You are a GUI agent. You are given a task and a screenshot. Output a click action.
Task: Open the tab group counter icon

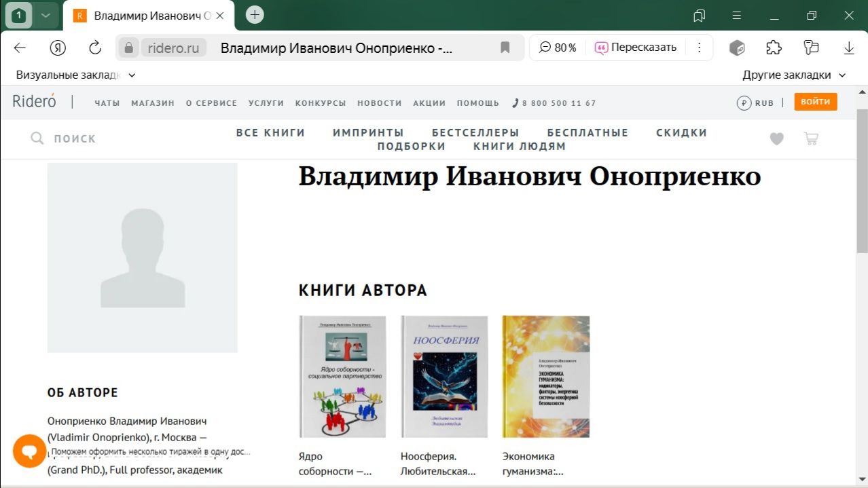click(x=18, y=15)
